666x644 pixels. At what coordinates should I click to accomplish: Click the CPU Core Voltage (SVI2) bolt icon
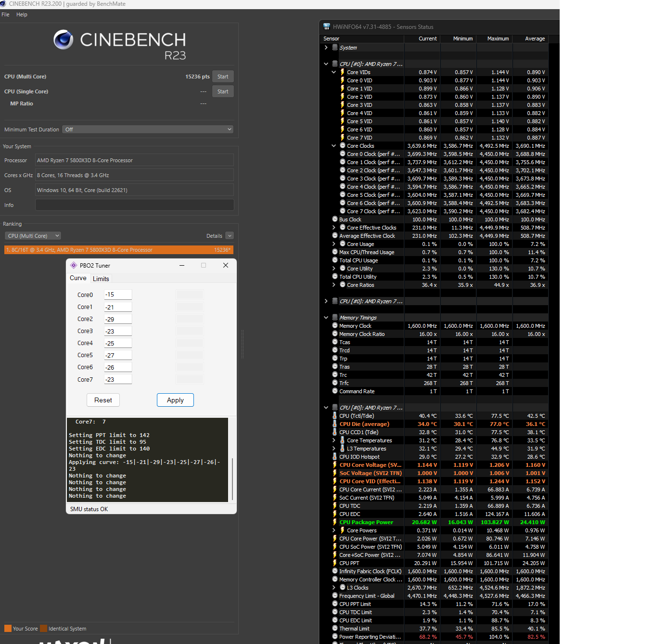point(335,464)
